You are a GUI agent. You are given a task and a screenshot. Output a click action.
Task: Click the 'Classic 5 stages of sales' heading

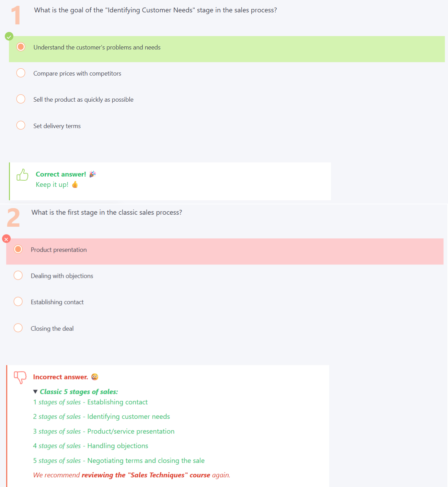pos(79,392)
